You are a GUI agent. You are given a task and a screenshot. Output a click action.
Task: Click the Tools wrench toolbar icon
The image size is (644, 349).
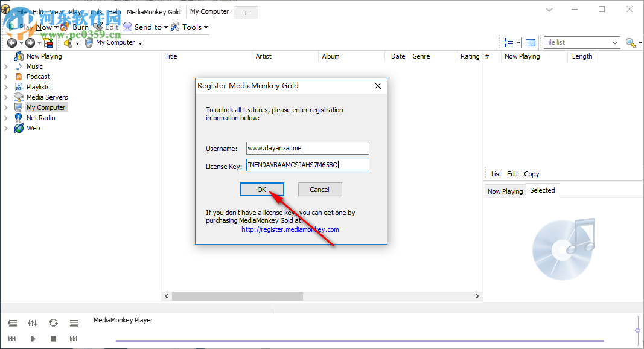click(176, 27)
